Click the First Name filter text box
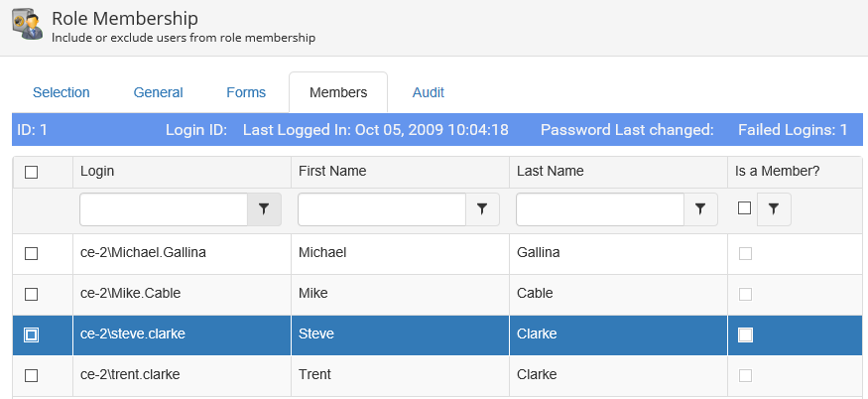The image size is (868, 399). [x=382, y=209]
